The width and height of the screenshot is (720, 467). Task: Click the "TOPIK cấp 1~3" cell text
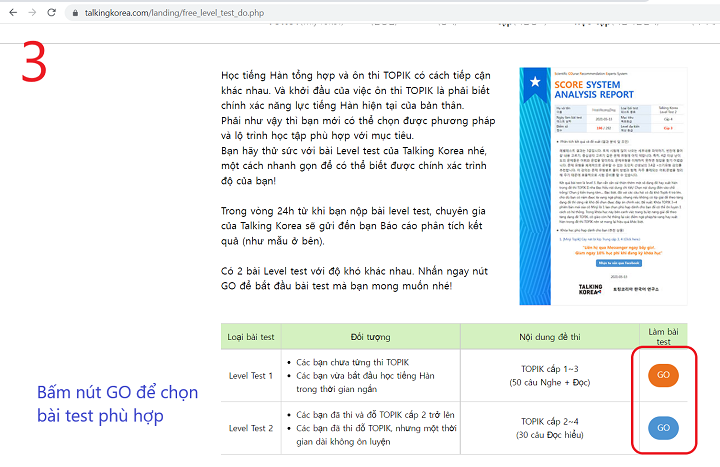[550, 369]
